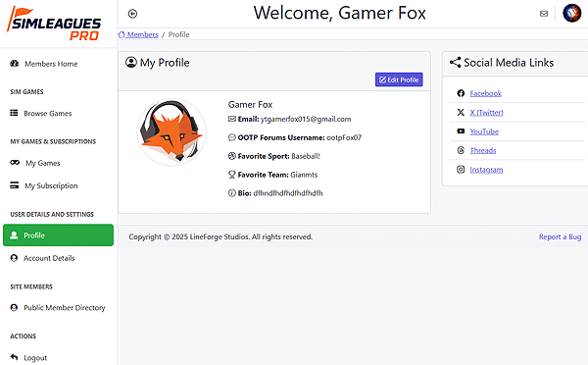Click the chat icon by OOTP Forums Username
Screen dimensions: 588x365
(232, 137)
